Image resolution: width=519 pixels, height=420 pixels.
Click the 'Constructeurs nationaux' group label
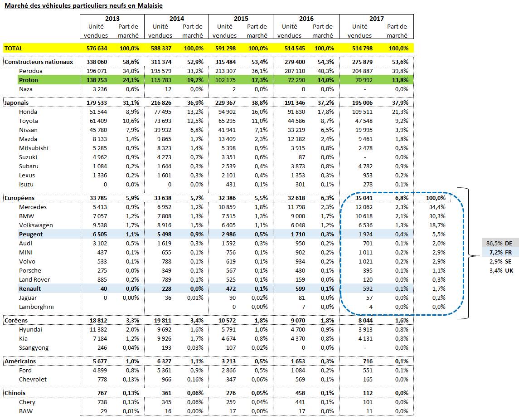[39, 62]
